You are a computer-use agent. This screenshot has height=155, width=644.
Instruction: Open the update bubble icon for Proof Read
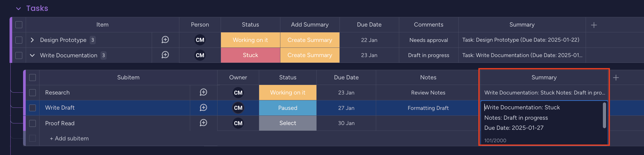(203, 123)
